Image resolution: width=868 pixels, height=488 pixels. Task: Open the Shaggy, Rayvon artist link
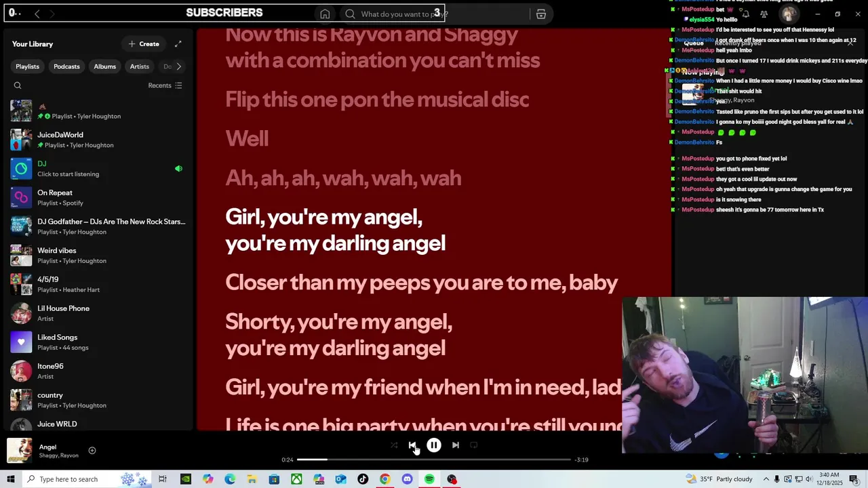[59, 455]
